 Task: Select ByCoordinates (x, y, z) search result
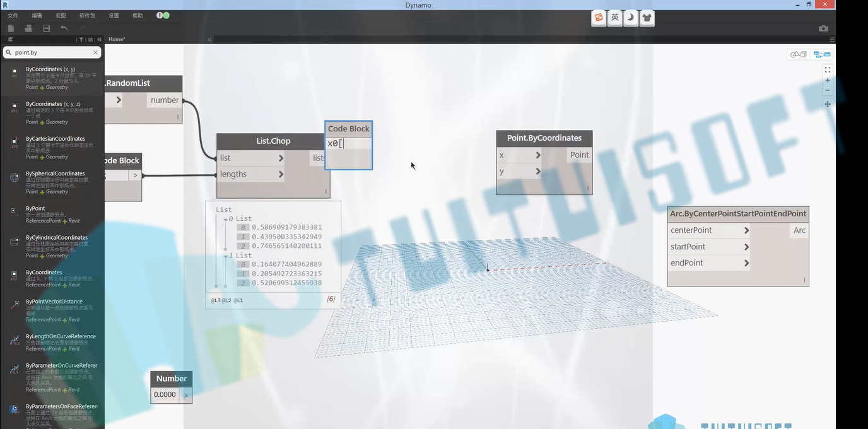(52, 112)
